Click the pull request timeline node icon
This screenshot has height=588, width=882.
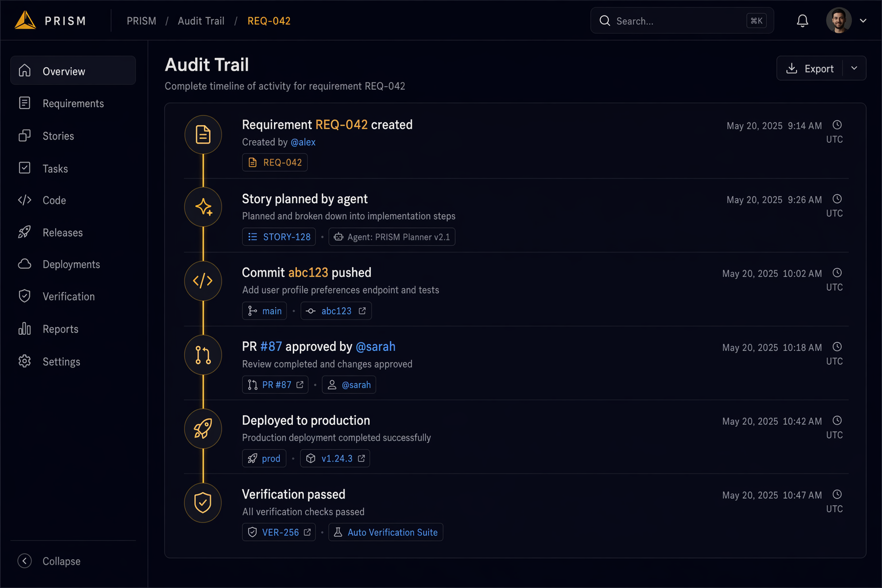(x=203, y=355)
